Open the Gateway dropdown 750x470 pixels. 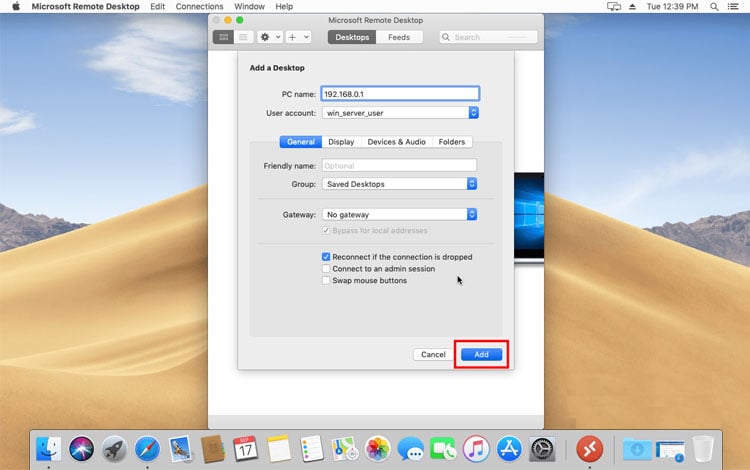(x=399, y=214)
